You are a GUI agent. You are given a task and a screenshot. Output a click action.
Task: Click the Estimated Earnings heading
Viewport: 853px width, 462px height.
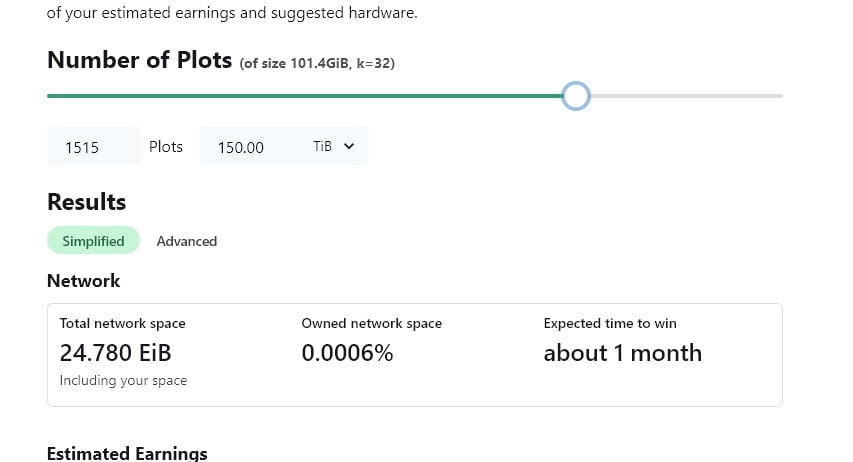pos(127,453)
